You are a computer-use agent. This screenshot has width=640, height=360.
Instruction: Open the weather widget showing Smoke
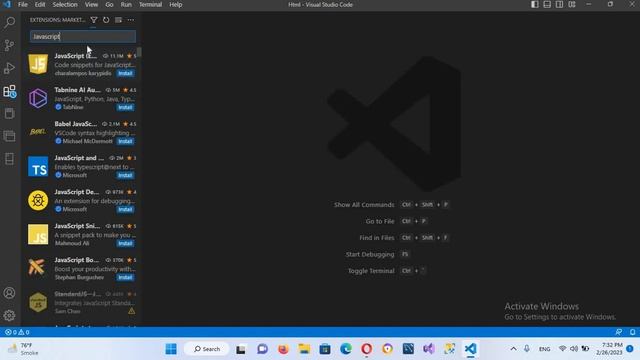(24, 349)
